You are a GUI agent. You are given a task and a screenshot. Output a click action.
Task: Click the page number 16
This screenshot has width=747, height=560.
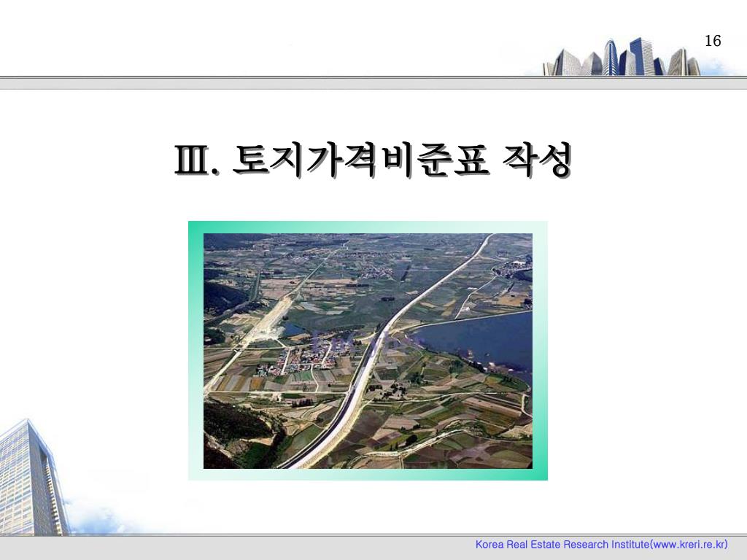713,41
